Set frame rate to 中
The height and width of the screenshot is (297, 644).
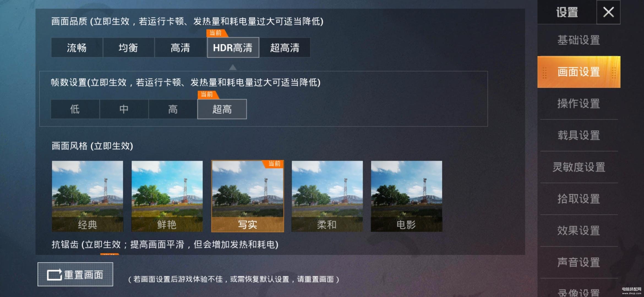click(x=124, y=109)
